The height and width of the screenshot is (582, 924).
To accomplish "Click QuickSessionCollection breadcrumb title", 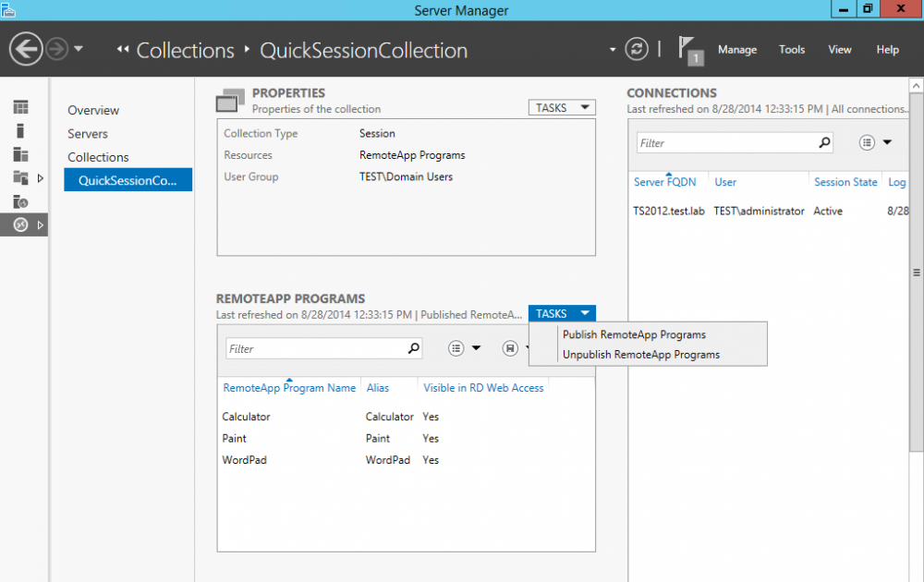I will [x=363, y=51].
